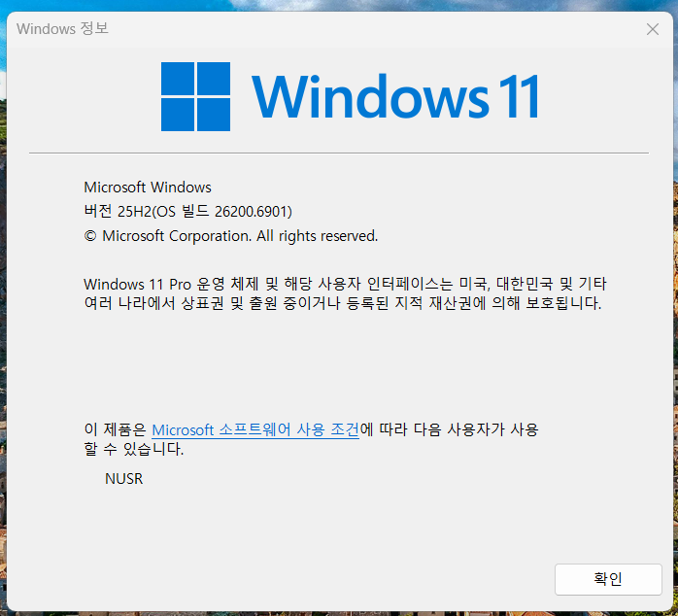
Task: Click the registered user name NUSR
Action: (x=123, y=479)
